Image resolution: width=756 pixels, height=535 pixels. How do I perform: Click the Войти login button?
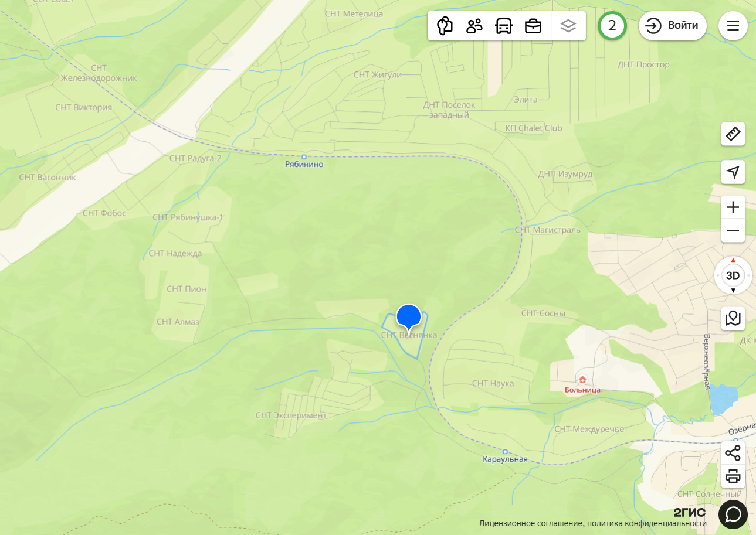672,26
